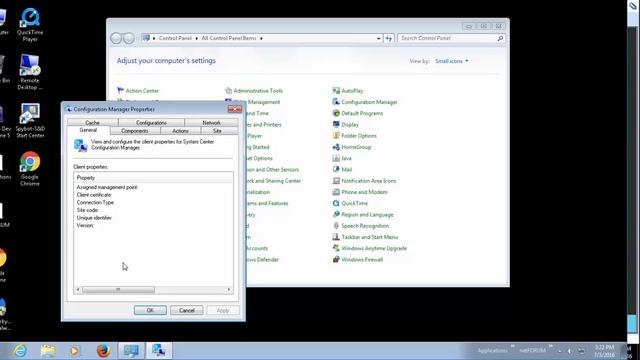The height and width of the screenshot is (360, 640).
Task: Expand breadcrumb arrow after All Control Panel Items
Action: coord(261,38)
